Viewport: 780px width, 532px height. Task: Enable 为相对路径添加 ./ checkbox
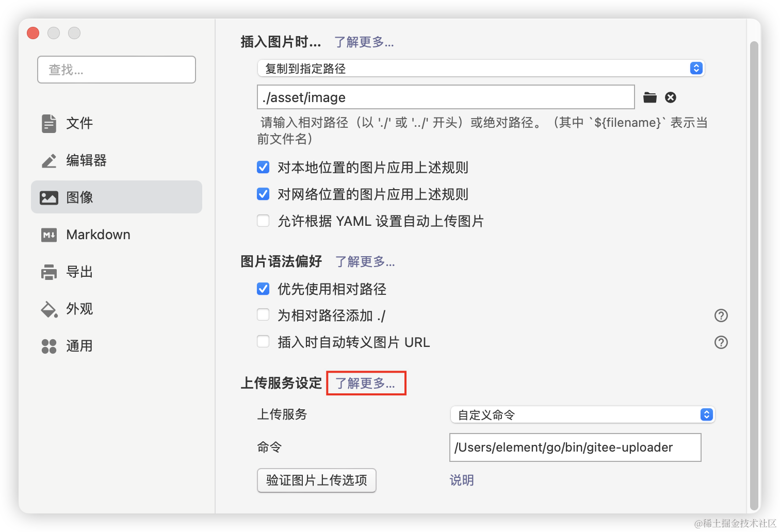pyautogui.click(x=263, y=314)
